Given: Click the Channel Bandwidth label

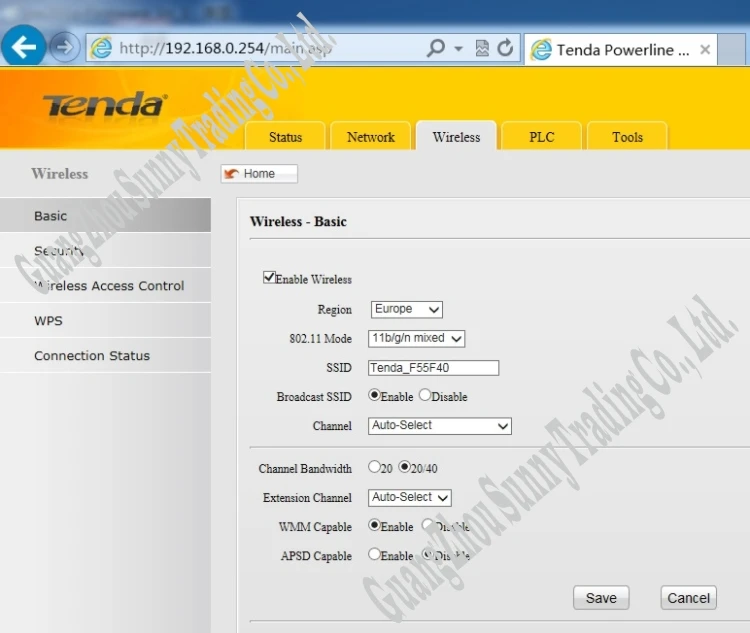Looking at the screenshot, I should coord(305,468).
